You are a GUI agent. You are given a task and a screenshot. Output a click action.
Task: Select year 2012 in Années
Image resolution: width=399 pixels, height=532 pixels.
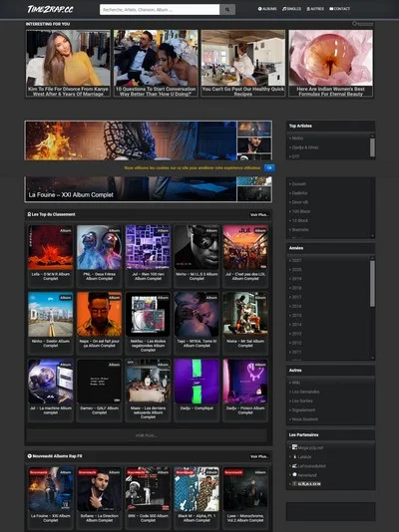[x=296, y=343]
